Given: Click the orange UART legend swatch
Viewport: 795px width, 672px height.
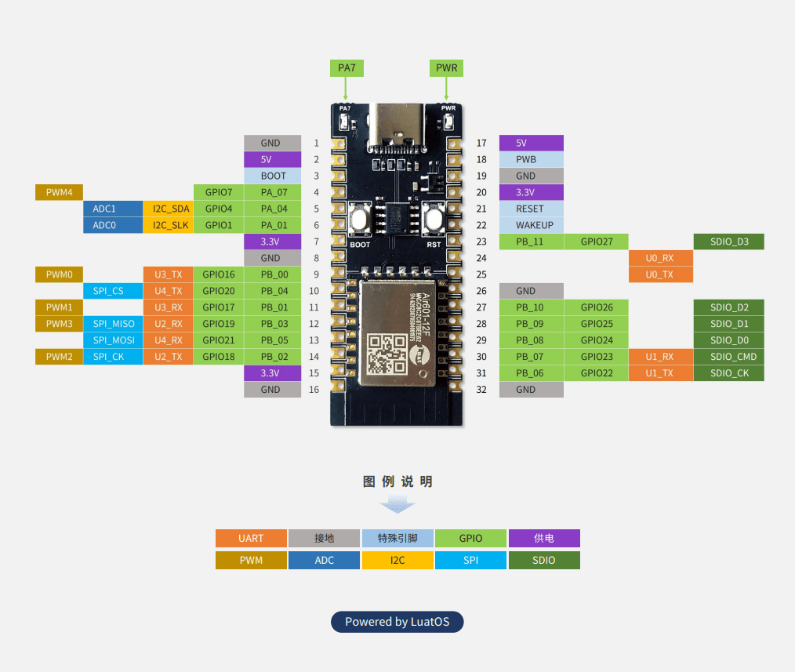Looking at the screenshot, I should coord(251,539).
